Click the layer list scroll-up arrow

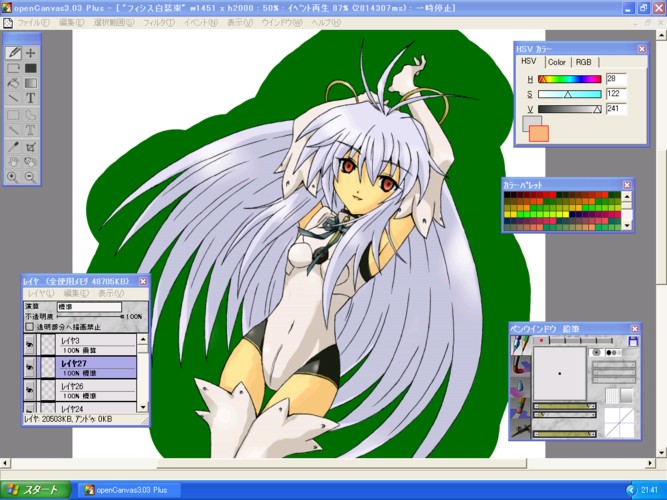(143, 339)
